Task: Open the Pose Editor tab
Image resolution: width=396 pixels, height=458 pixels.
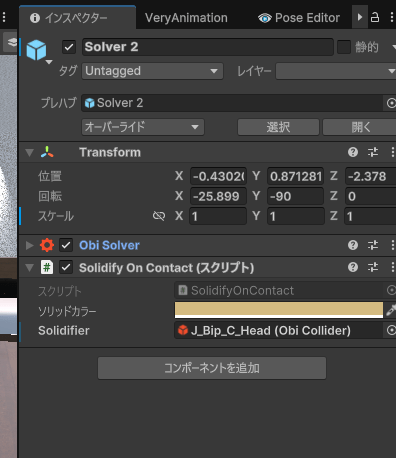Action: point(299,18)
